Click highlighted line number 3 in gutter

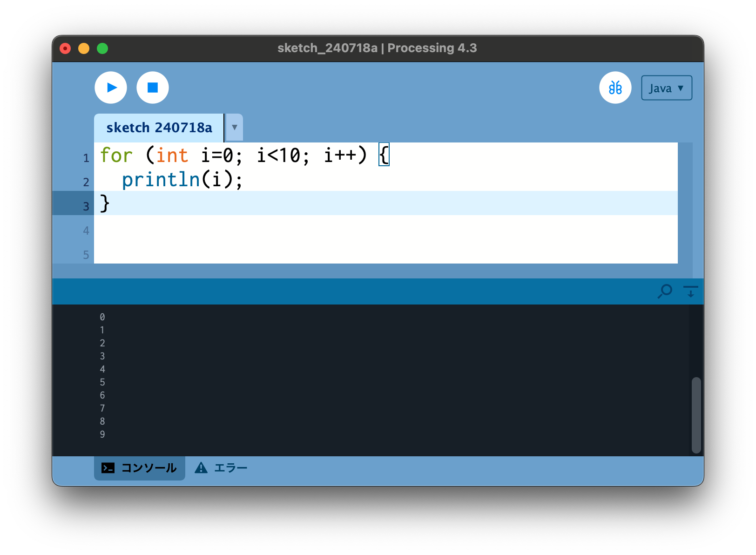pos(86,206)
